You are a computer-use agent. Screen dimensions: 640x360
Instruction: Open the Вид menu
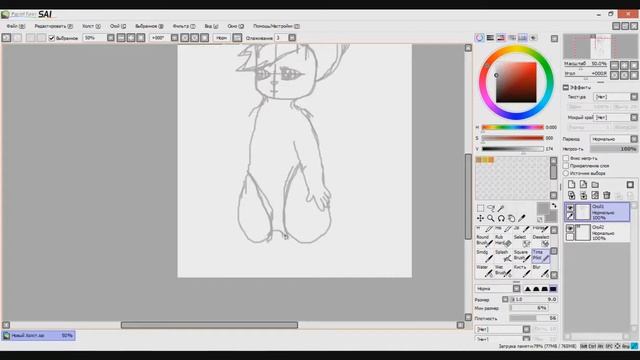pyautogui.click(x=211, y=26)
